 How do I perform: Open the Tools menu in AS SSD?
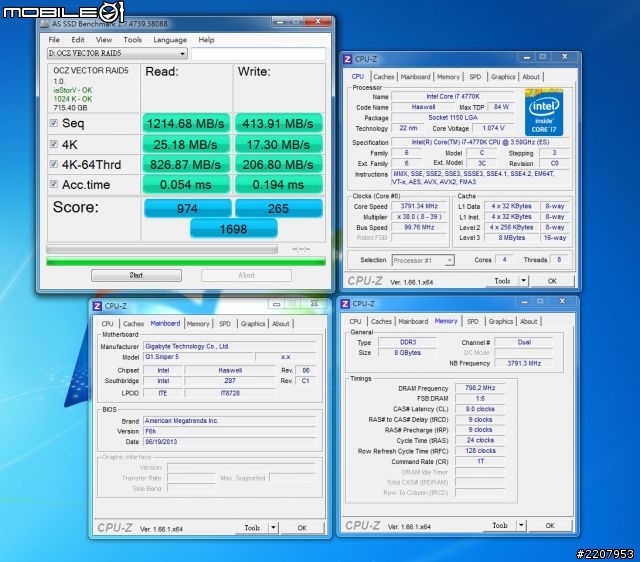(x=133, y=40)
